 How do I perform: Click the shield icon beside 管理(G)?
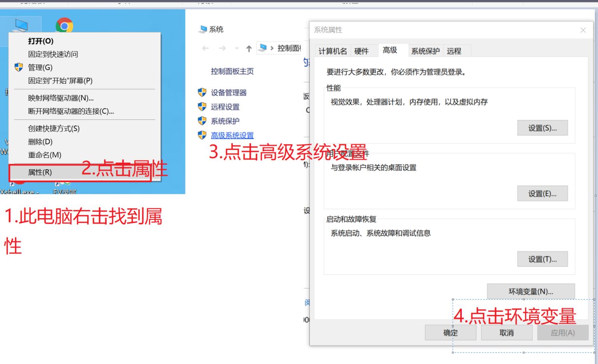tap(19, 67)
